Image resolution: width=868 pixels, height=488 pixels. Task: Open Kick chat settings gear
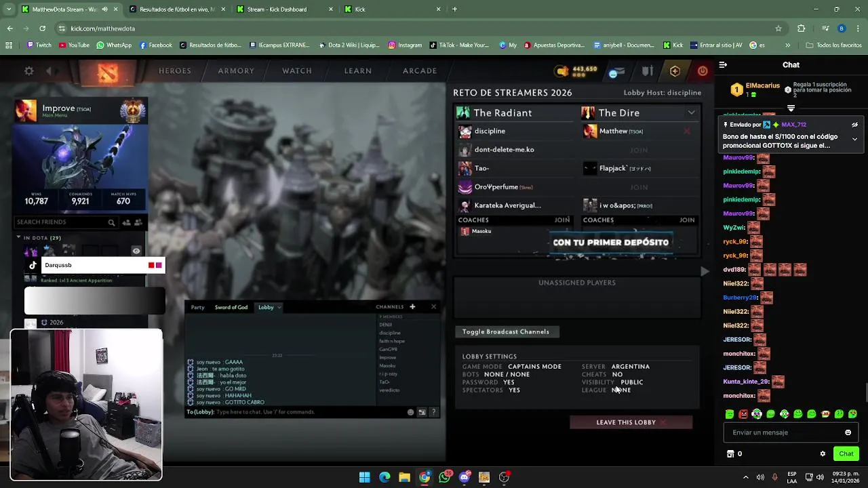click(823, 453)
